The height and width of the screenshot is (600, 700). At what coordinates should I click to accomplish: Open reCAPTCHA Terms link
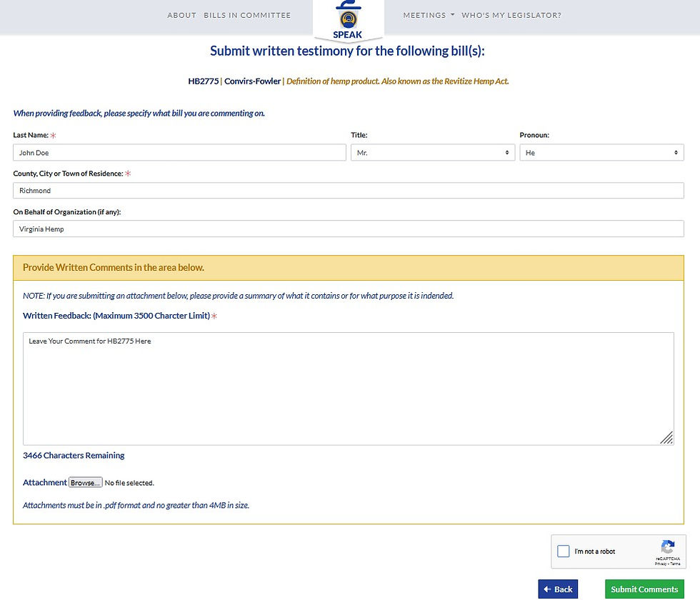[676, 564]
